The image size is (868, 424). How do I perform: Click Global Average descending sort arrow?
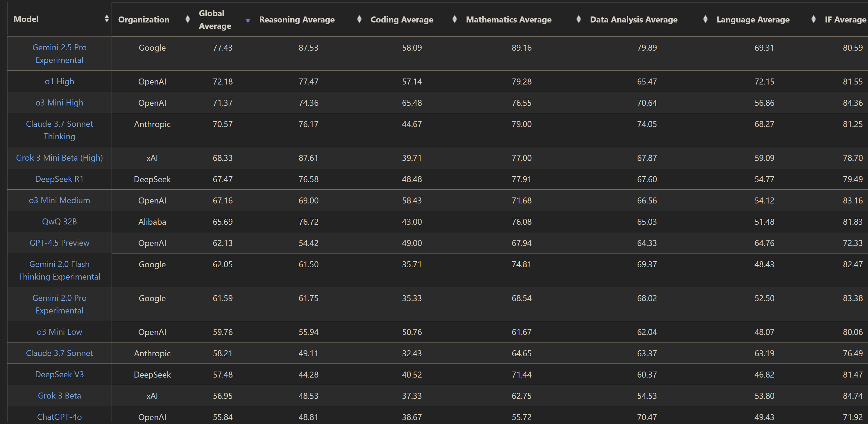tap(248, 21)
